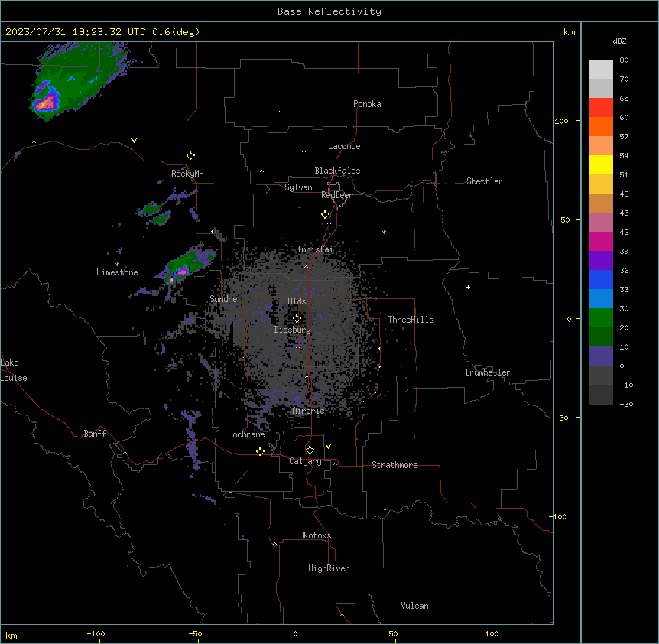Click yellow V marker east of Calgary diamond

point(328,447)
